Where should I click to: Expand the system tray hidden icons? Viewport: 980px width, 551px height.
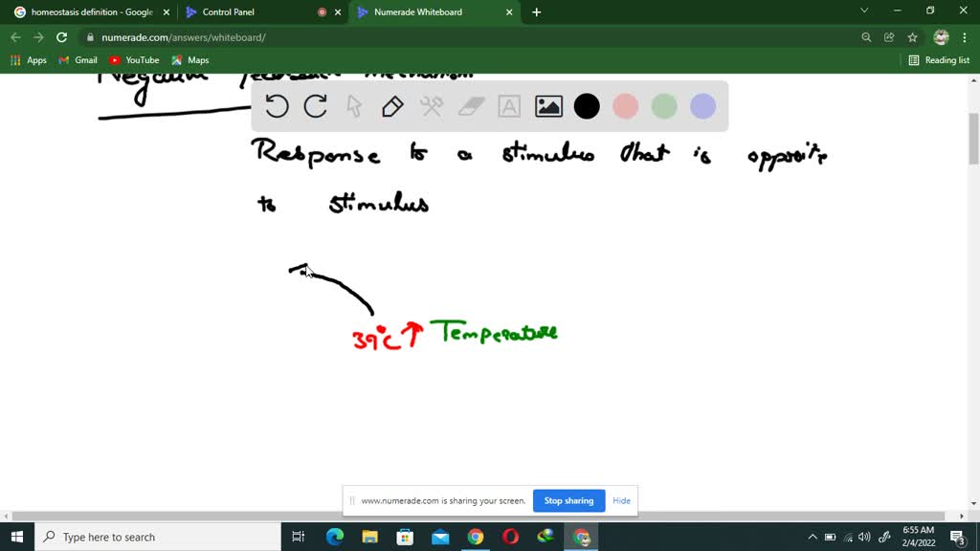812,537
